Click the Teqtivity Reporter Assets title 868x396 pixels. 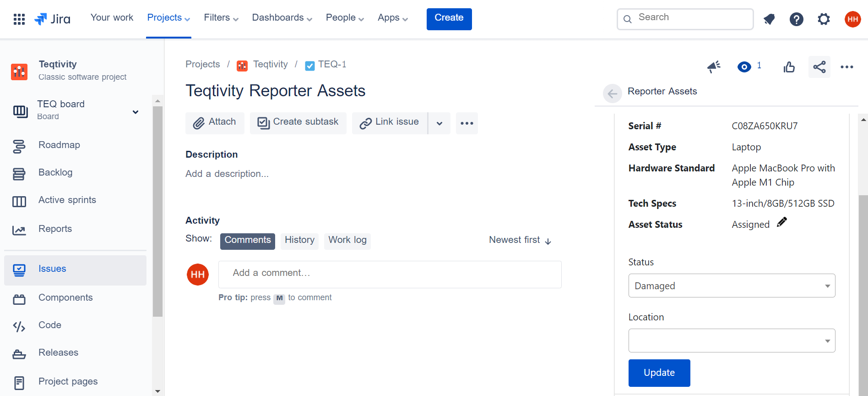275,91
